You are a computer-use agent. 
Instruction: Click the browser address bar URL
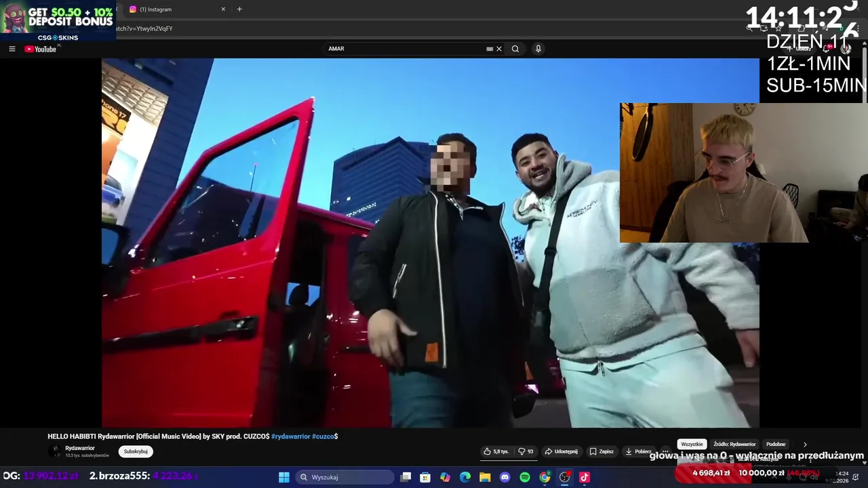tap(144, 28)
